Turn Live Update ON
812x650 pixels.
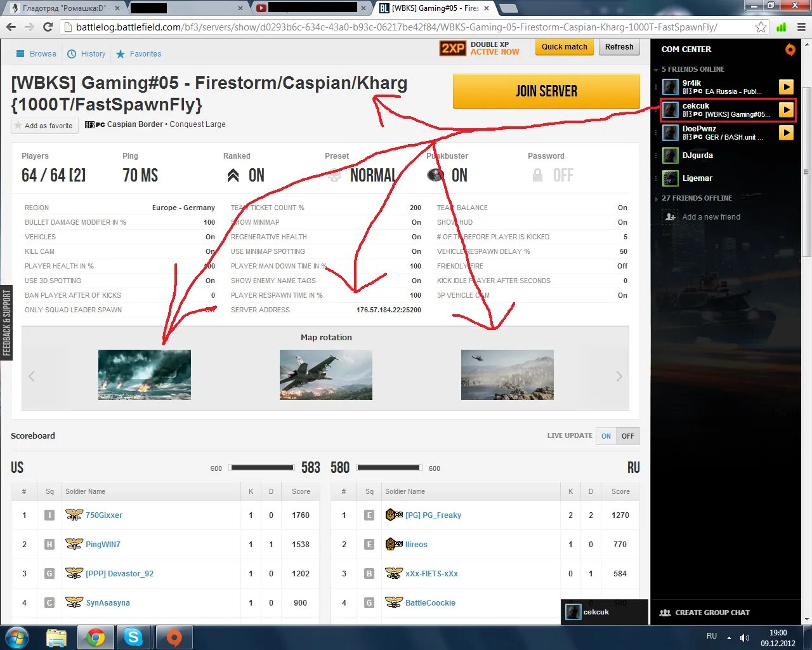pyautogui.click(x=606, y=436)
